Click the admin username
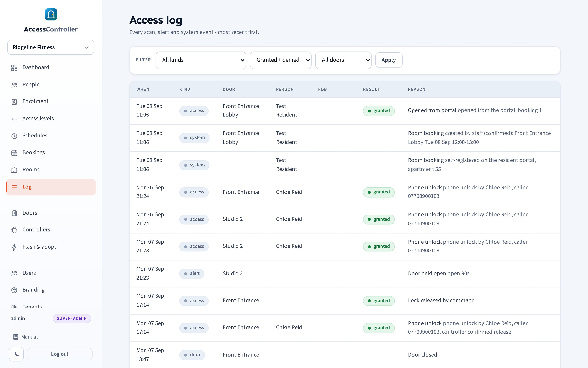This screenshot has height=368, width=588. pyautogui.click(x=18, y=318)
